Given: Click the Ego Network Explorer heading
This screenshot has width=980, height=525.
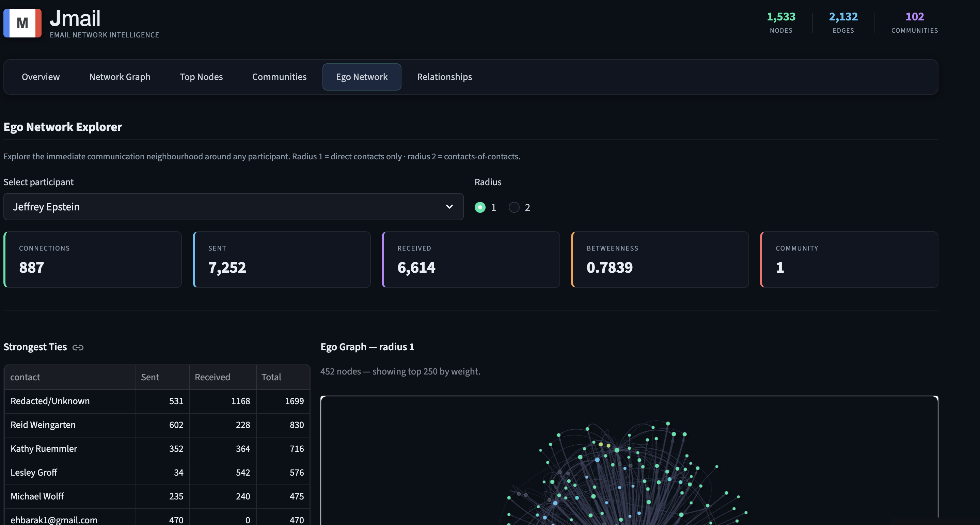Looking at the screenshot, I should click(x=63, y=127).
